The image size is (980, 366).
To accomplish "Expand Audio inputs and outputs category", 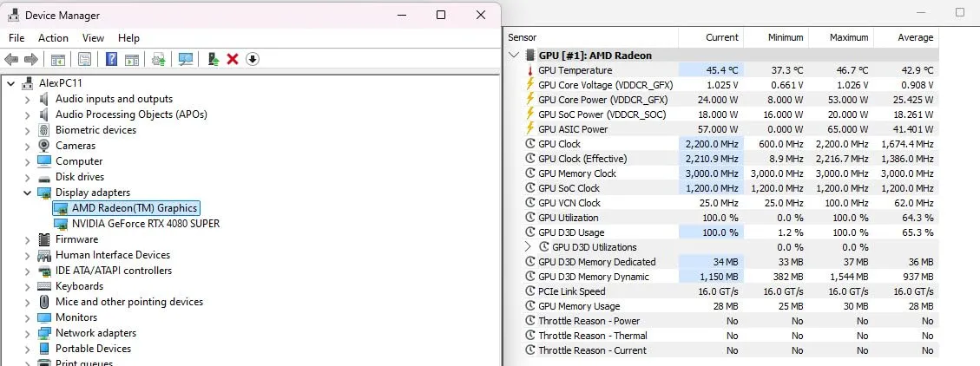I will pos(27,100).
